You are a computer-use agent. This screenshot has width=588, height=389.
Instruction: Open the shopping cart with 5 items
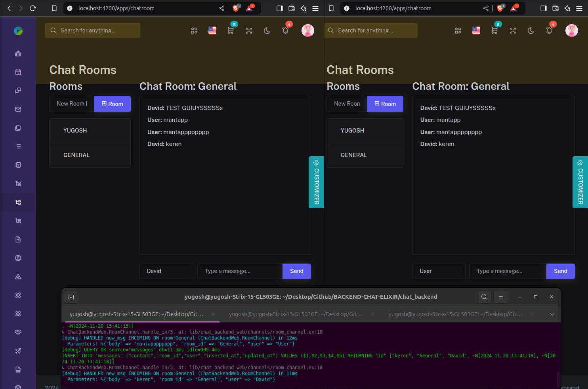point(231,30)
